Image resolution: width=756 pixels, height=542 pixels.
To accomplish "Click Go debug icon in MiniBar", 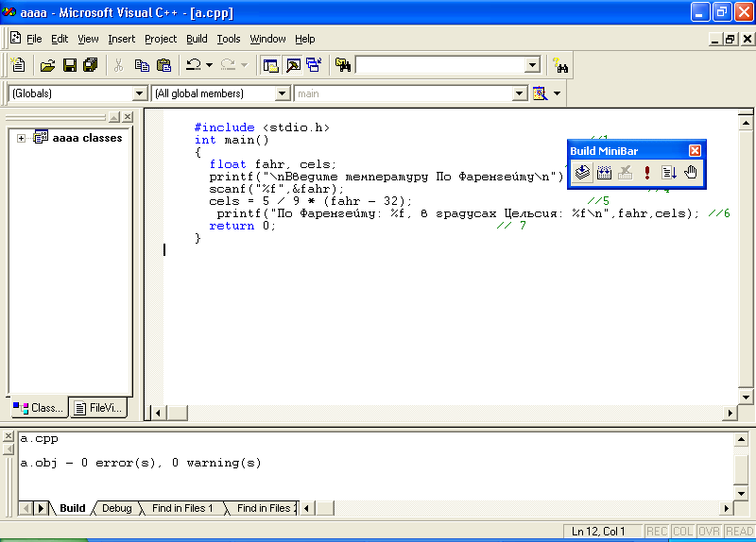I will [669, 172].
